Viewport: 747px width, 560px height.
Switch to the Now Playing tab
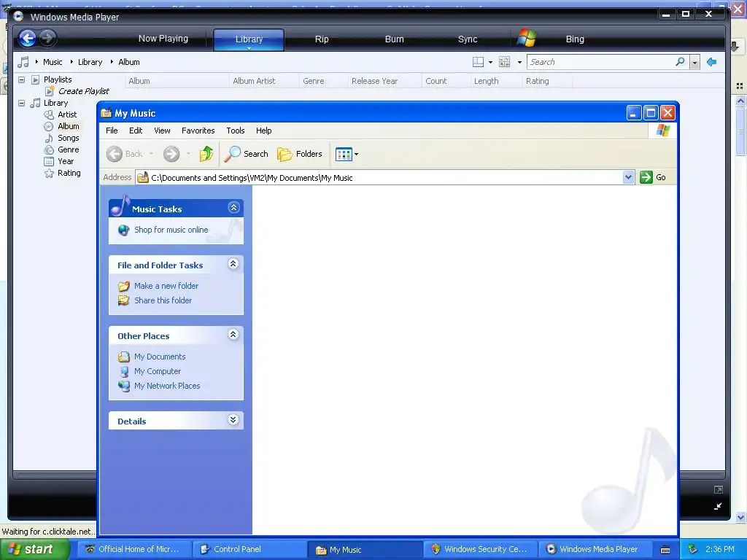(163, 39)
